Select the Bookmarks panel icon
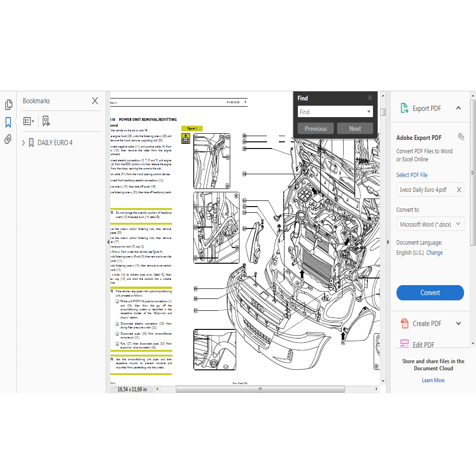Image resolution: width=476 pixels, height=476 pixels. coord(8,122)
